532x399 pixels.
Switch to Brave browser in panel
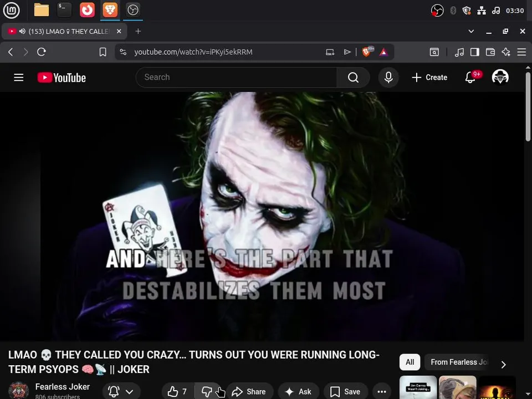110,10
